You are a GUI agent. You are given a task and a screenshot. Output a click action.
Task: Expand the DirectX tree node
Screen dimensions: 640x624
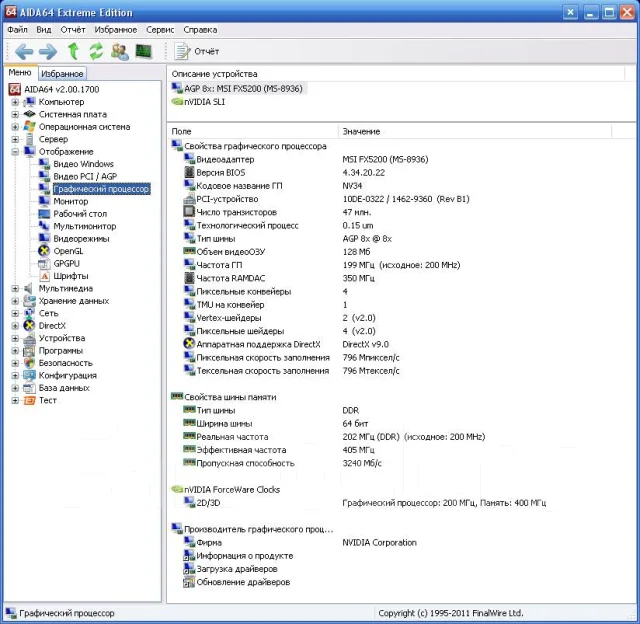click(15, 326)
